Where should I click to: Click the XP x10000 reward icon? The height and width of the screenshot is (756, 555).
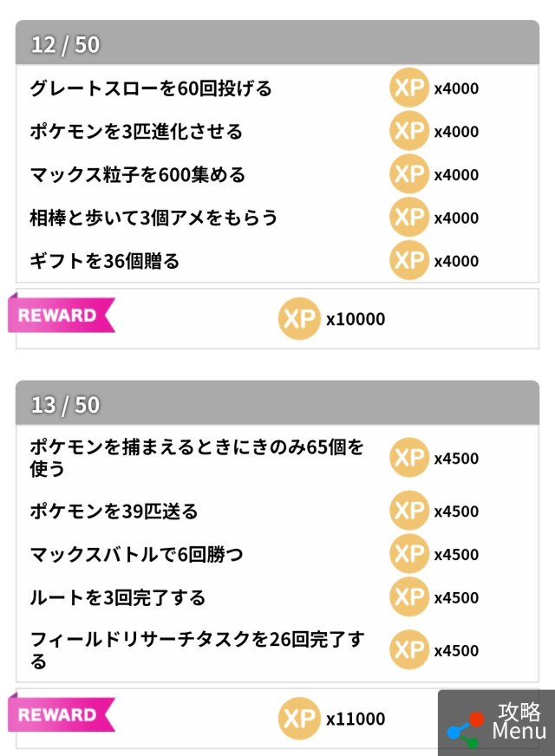299,319
